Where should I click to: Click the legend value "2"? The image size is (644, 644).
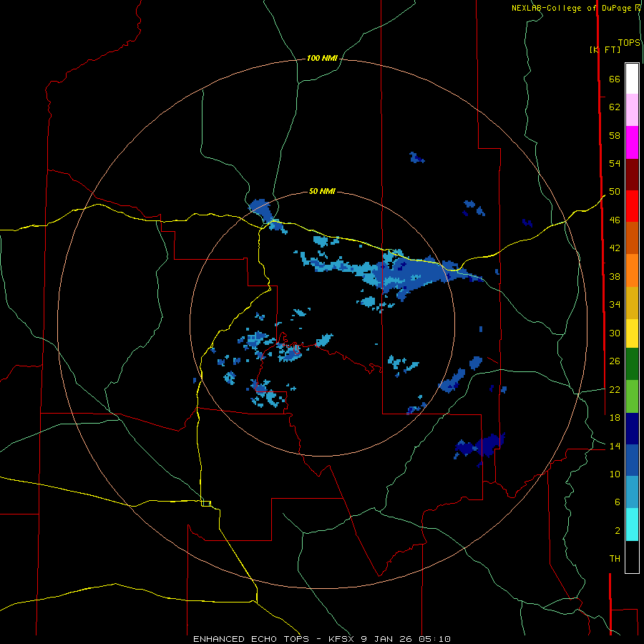coord(617,531)
